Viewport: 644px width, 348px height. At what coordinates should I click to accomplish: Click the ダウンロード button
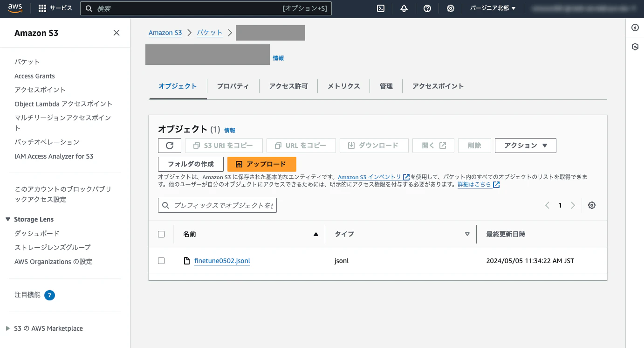point(374,146)
